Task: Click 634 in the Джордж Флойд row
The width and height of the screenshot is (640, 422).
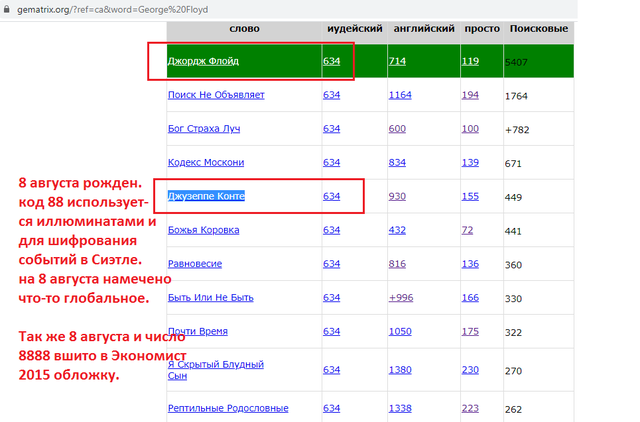Action: tap(331, 61)
